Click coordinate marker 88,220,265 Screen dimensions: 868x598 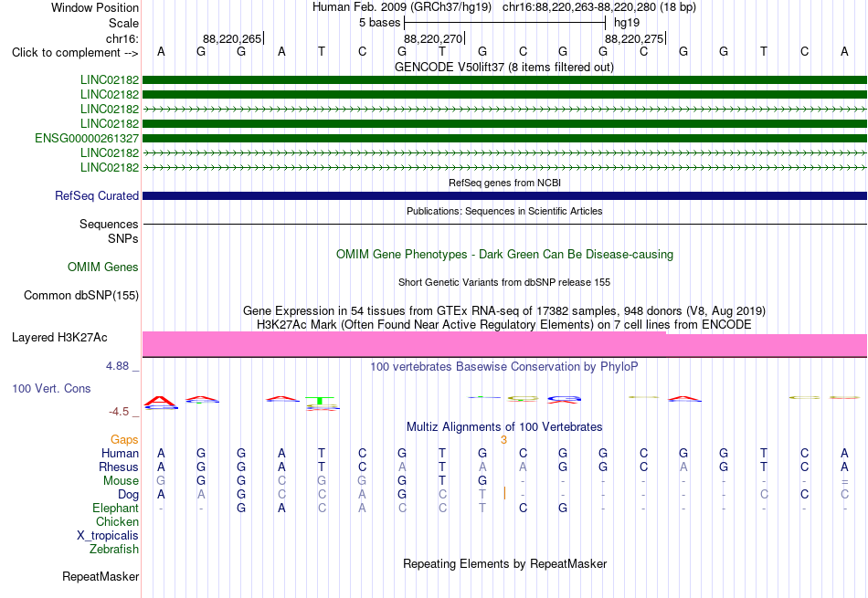(232, 38)
